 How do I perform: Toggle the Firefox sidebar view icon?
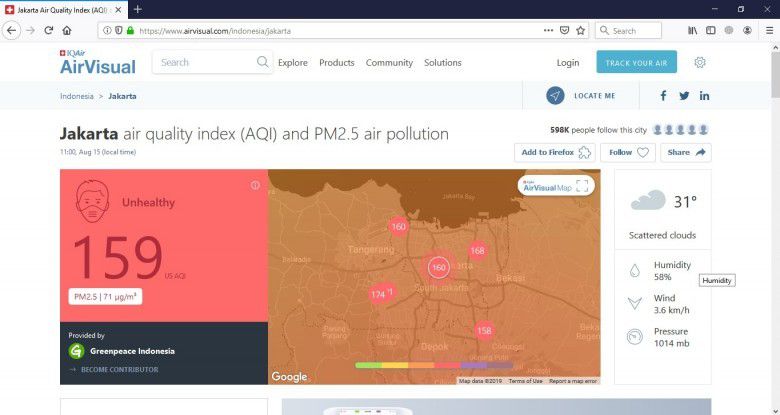coord(711,31)
